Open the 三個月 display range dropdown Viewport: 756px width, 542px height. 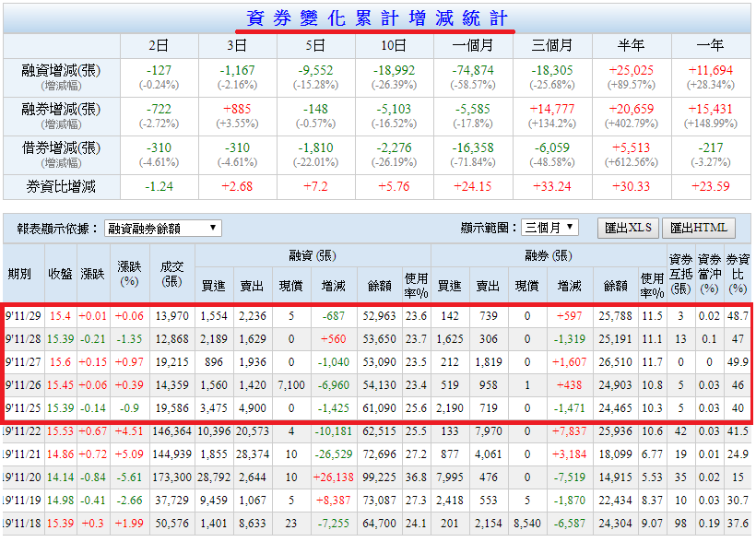(x=549, y=228)
